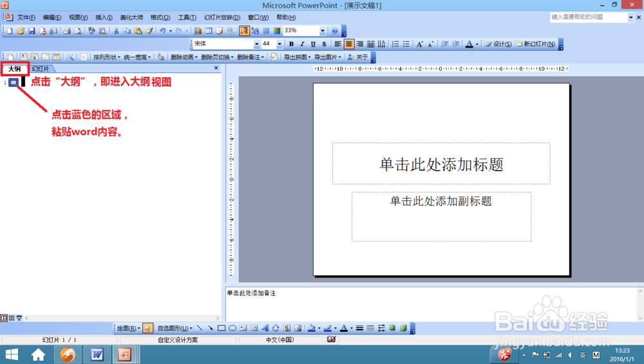The image size is (644, 364).
Task: Apply bulleted list formatting
Action: pos(406,44)
